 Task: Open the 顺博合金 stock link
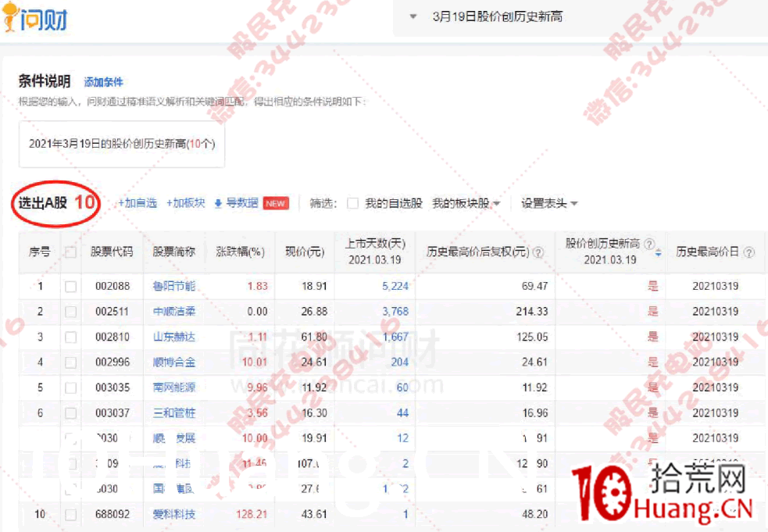coord(174,362)
